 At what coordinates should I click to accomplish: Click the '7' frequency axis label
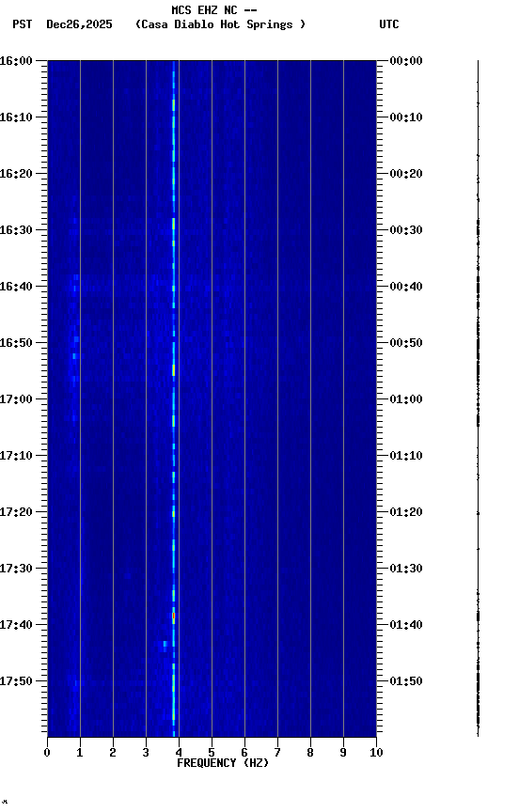click(277, 753)
